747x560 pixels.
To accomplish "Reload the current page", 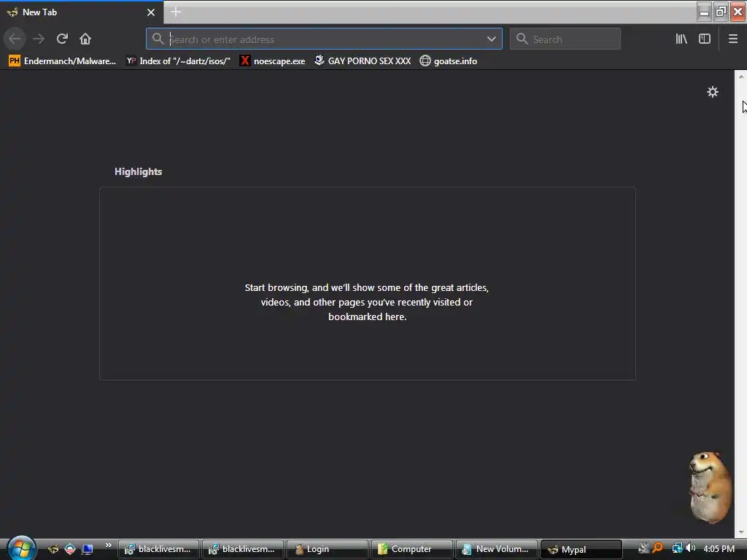I will click(62, 39).
